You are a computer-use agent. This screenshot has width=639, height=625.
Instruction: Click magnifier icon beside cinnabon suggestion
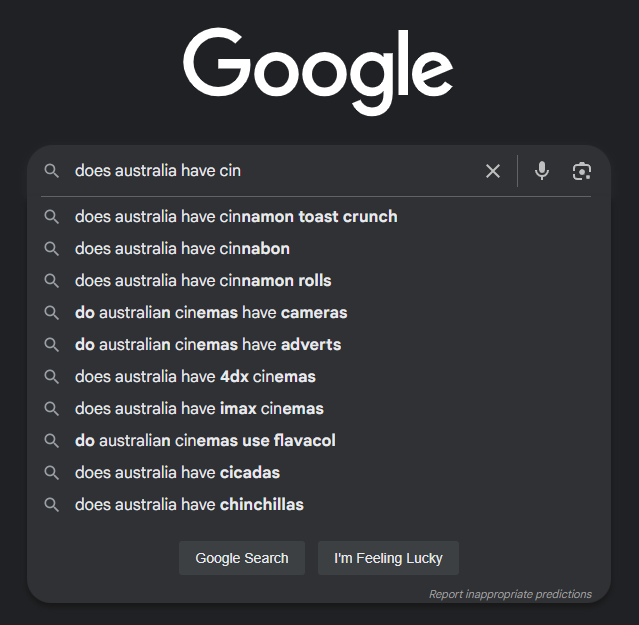click(52, 249)
